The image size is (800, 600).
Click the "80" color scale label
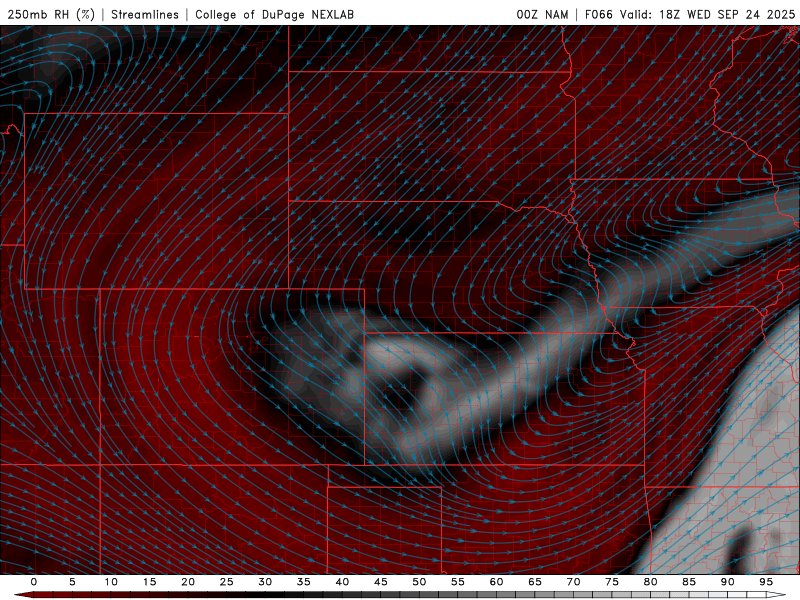pyautogui.click(x=650, y=582)
